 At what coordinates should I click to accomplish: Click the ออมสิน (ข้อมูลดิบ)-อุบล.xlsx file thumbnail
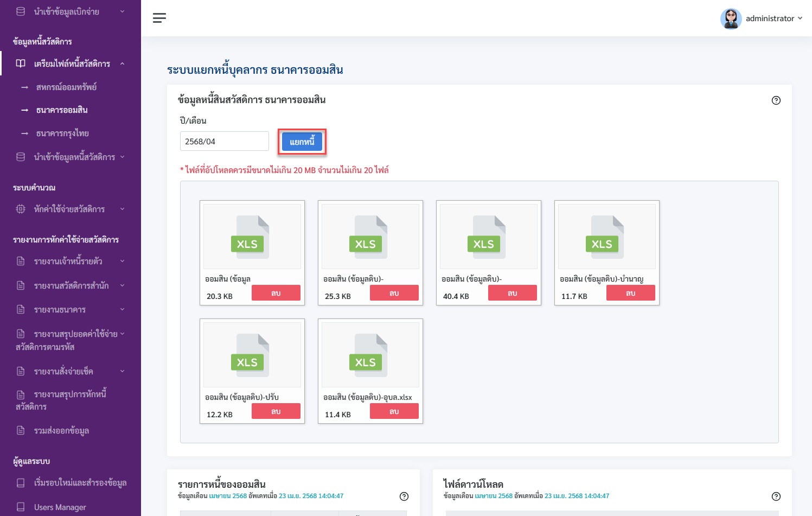pos(370,355)
